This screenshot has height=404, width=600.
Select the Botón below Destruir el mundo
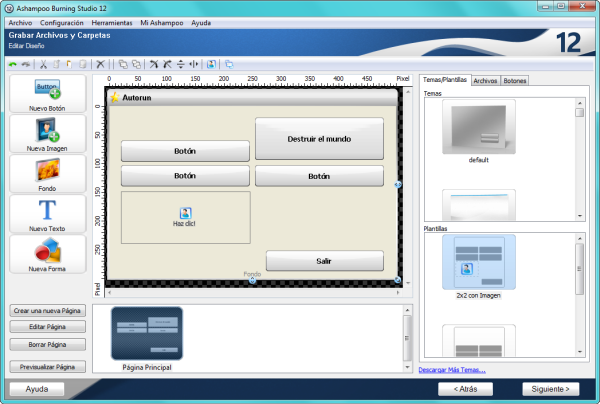coord(319,176)
